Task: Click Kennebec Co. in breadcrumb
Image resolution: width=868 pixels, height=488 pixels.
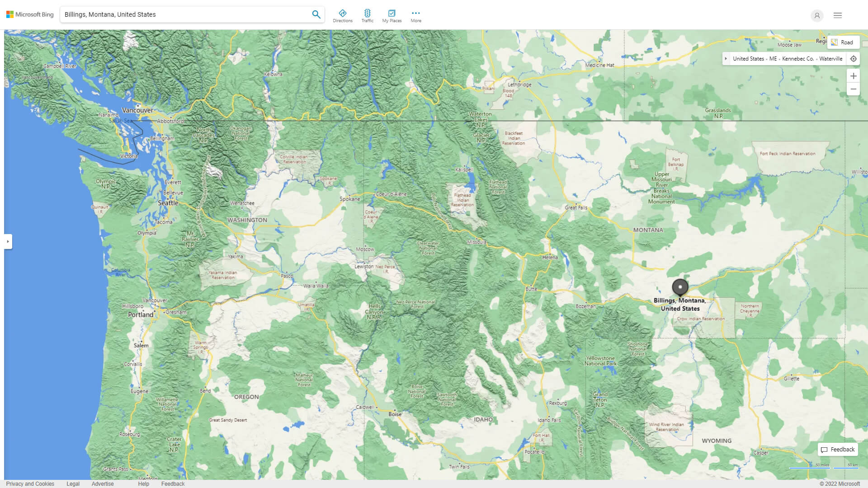Action: coord(797,59)
